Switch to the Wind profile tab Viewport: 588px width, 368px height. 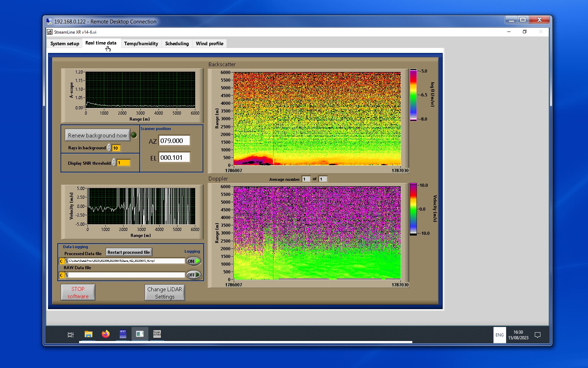pos(209,43)
